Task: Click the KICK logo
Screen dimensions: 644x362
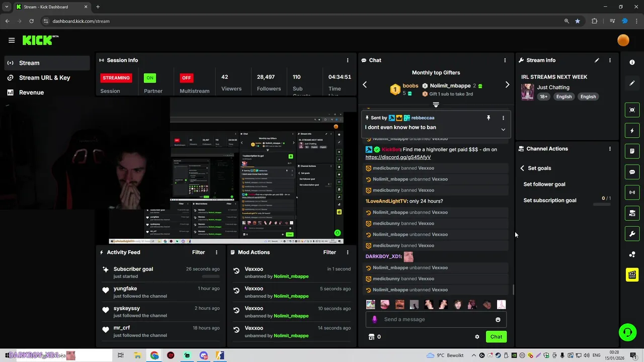Action: [40, 40]
